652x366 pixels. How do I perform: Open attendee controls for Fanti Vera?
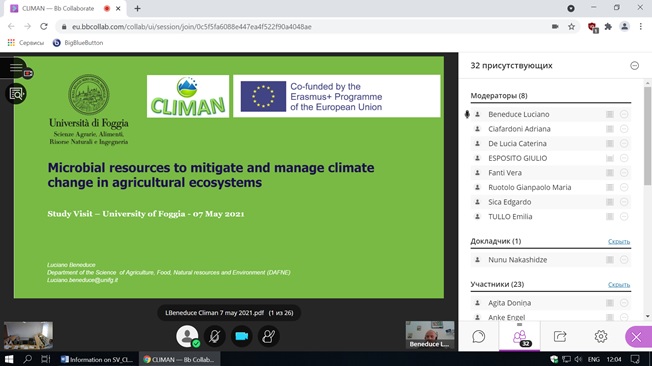[624, 173]
